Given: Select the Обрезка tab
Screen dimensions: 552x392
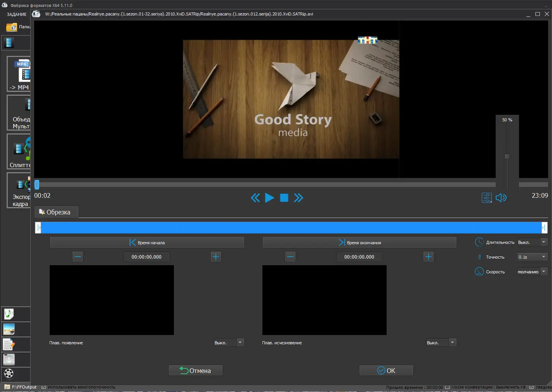Looking at the screenshot, I should [57, 212].
